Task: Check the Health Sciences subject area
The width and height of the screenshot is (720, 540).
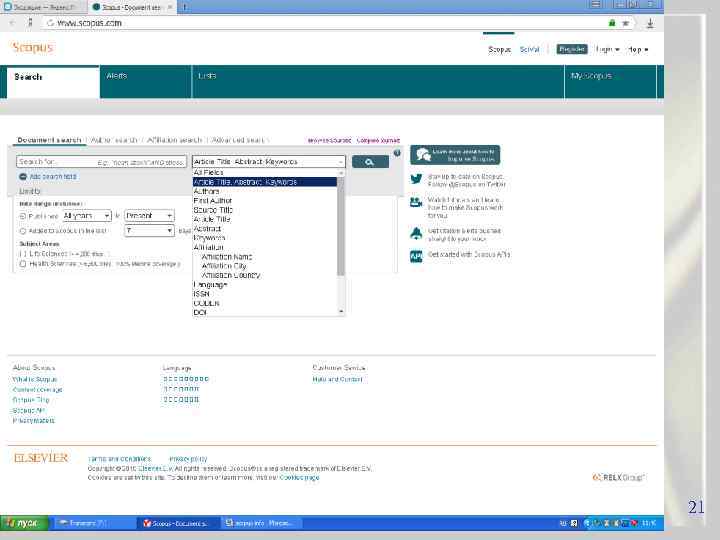Action: (22, 264)
